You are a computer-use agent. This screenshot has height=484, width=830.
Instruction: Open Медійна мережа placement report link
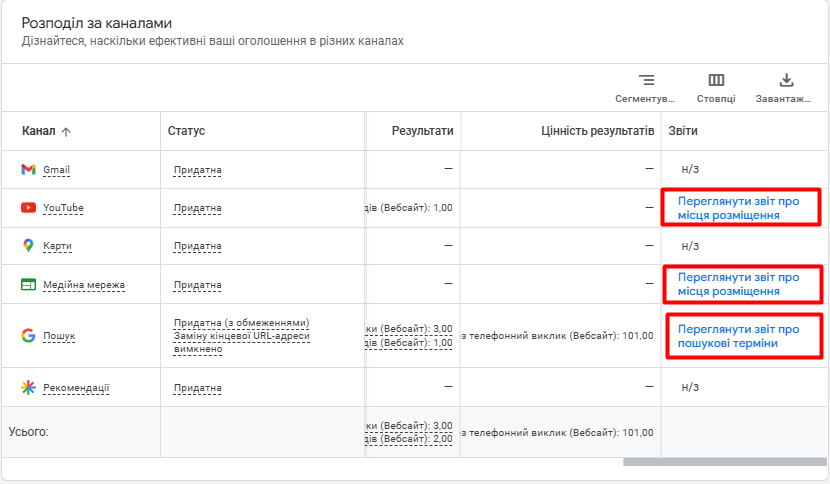coord(738,284)
